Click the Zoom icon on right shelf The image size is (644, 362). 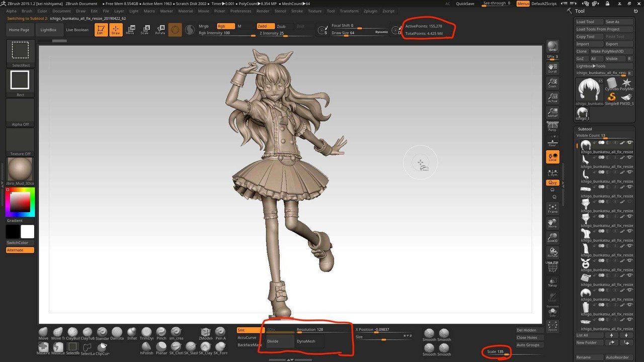coord(552,83)
